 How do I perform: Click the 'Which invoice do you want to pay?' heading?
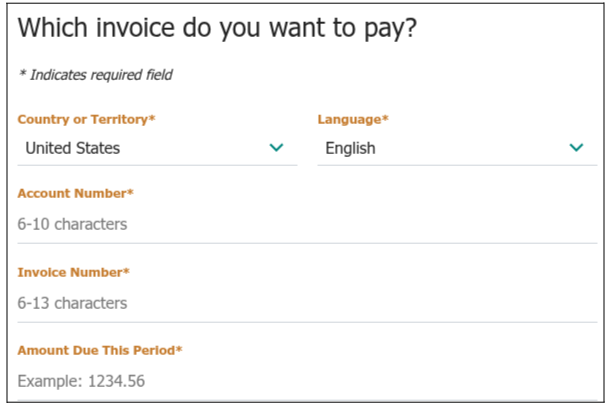point(217,29)
